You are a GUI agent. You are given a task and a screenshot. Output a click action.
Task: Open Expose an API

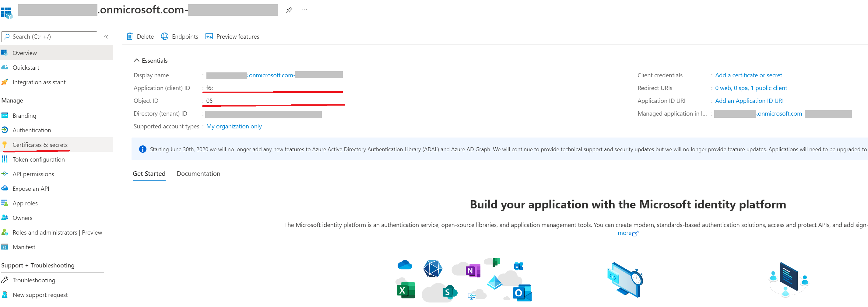[31, 189]
